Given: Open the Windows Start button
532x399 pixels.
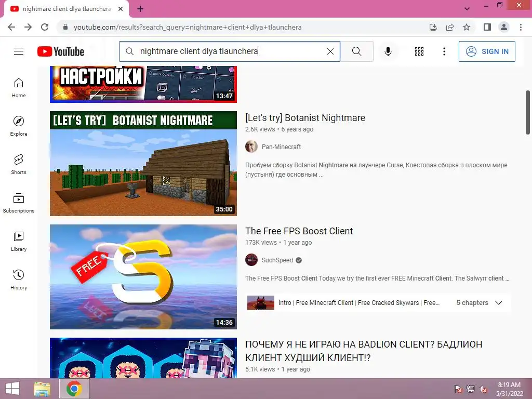Looking at the screenshot, I should [12, 389].
